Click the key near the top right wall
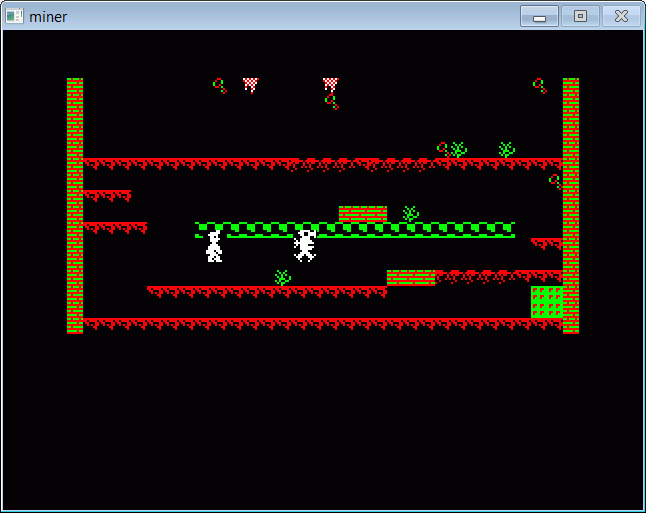Image resolution: width=646 pixels, height=513 pixels. pyautogui.click(x=540, y=86)
